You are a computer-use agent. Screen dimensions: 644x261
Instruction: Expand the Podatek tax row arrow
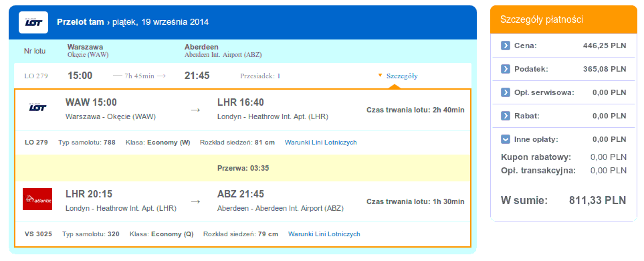pyautogui.click(x=505, y=69)
